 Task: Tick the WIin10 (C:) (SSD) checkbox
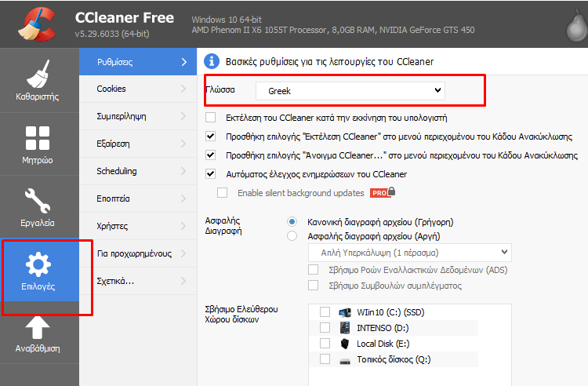[x=325, y=312]
